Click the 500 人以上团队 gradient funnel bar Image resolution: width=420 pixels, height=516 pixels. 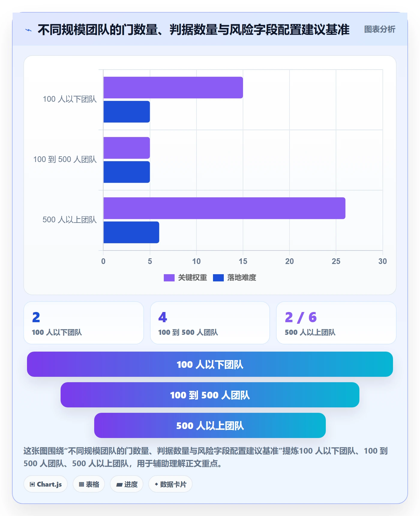tap(210, 425)
